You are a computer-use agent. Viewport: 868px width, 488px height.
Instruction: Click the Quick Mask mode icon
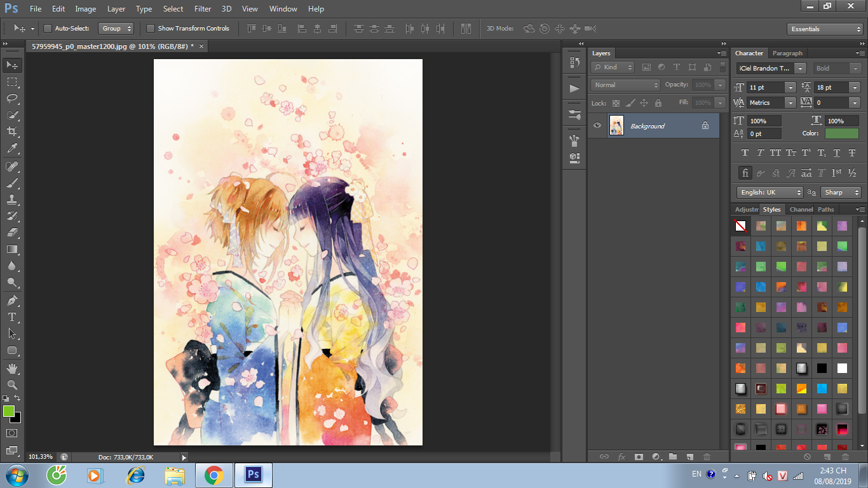coord(12,433)
